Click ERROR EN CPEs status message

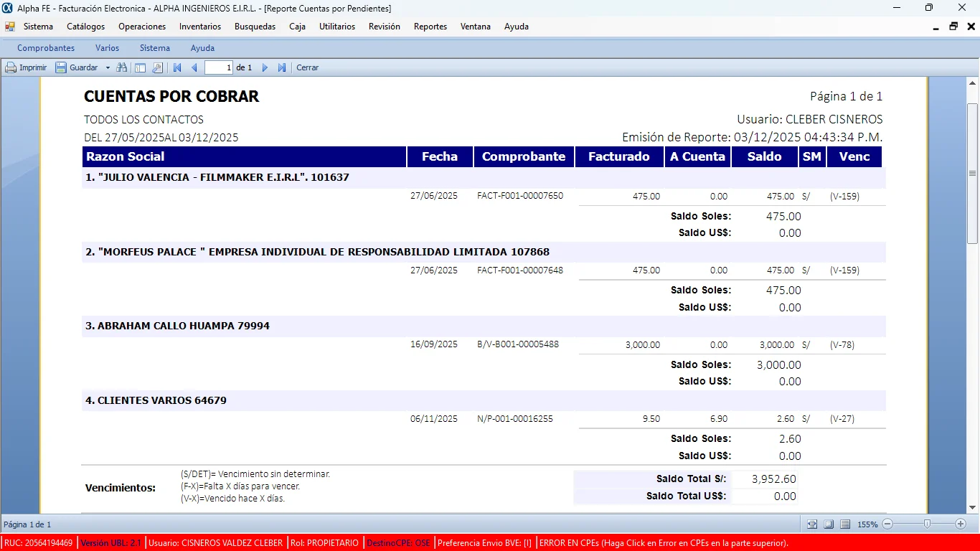(x=664, y=543)
